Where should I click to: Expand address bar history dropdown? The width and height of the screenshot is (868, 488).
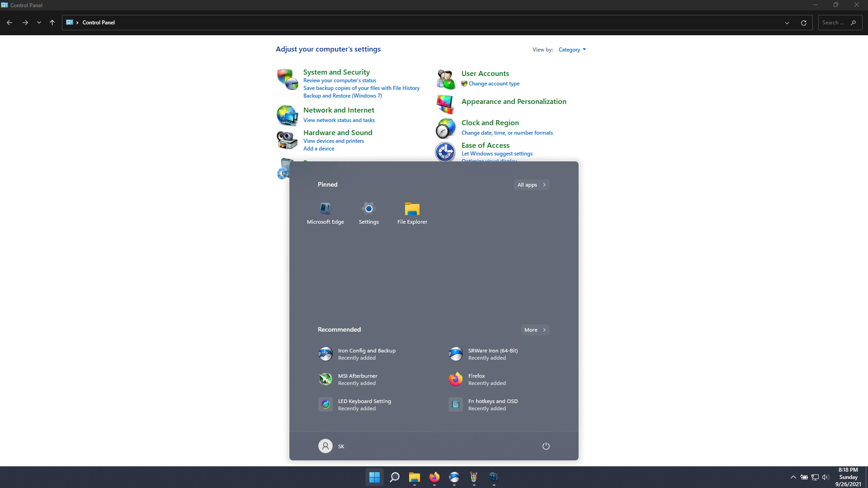click(x=787, y=23)
